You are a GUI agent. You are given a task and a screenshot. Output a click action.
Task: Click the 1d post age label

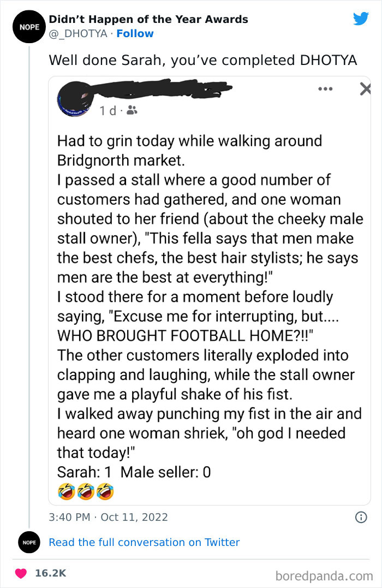tap(108, 110)
